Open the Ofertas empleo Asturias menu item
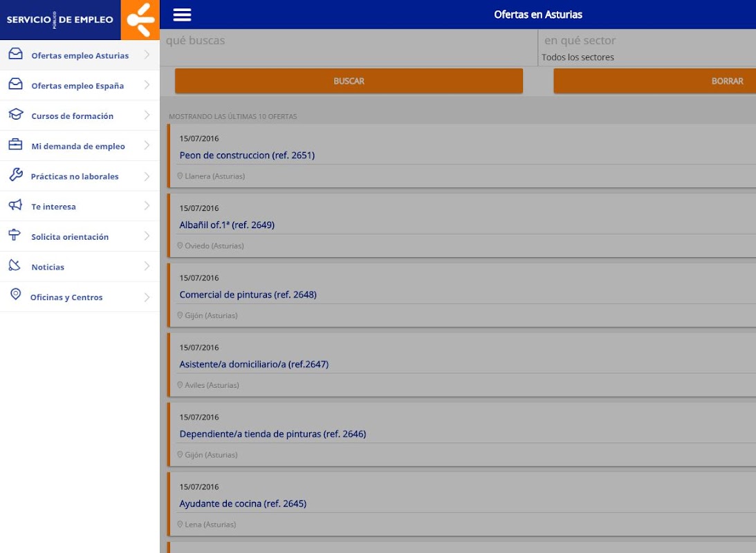Screen dimensions: 756x553 [x=80, y=55]
